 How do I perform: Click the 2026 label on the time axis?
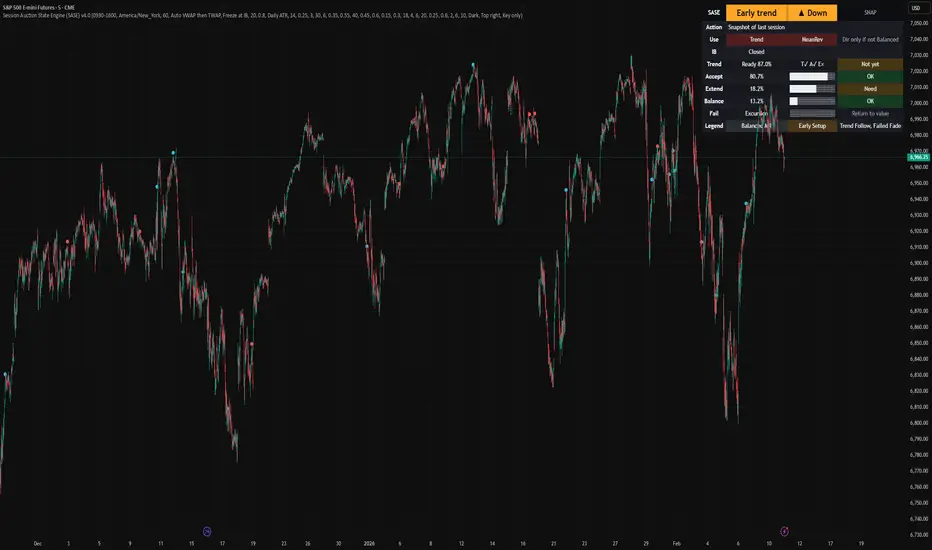369,543
